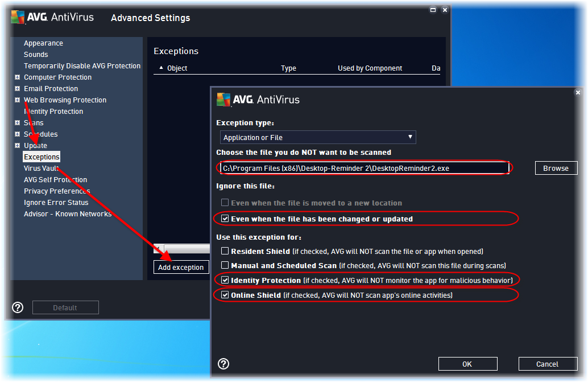Expand the Scans tree node
Viewport: 588px width, 382px height.
(17, 123)
